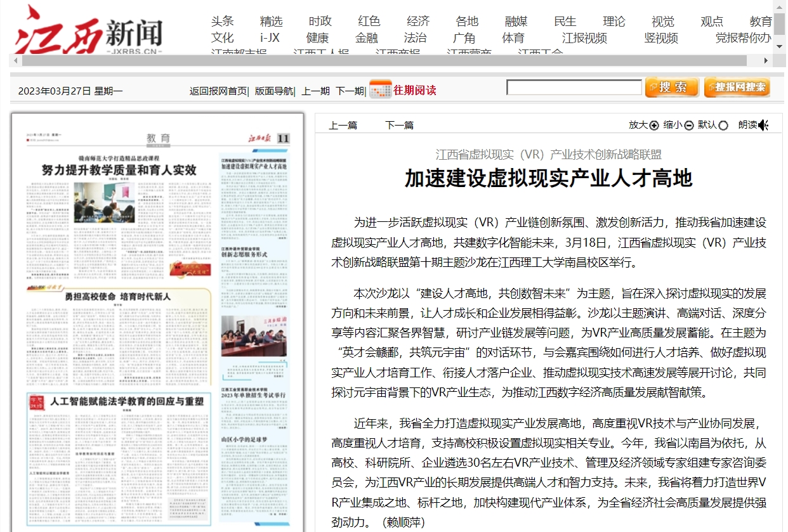Open article 勇担高校使命 培育时代新人 on page
The image size is (788, 532).
117,296
